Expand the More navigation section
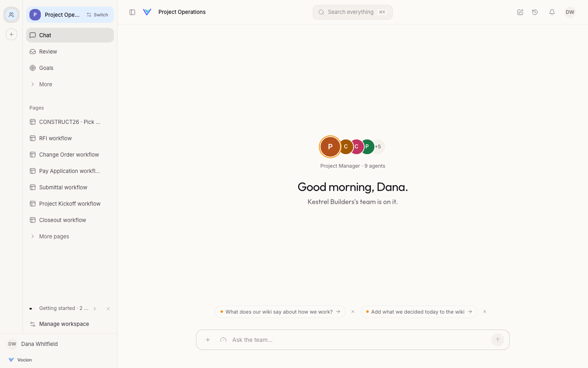This screenshot has width=588, height=368. click(70, 84)
